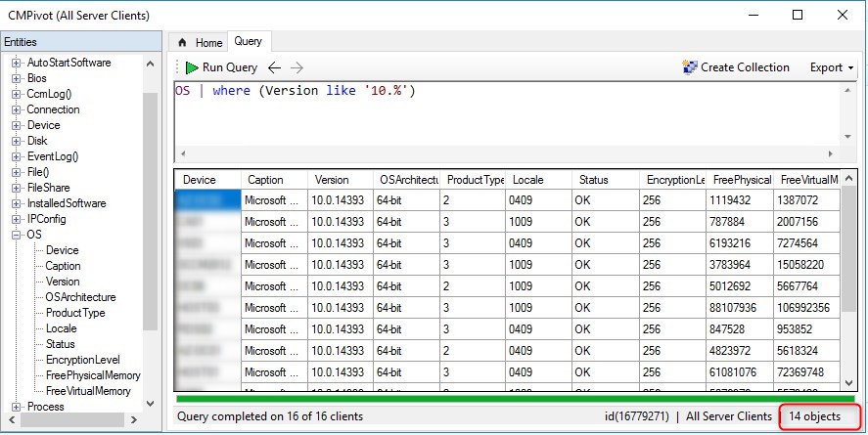This screenshot has width=868, height=435.
Task: Expand the Disk entity node
Action: pos(16,141)
